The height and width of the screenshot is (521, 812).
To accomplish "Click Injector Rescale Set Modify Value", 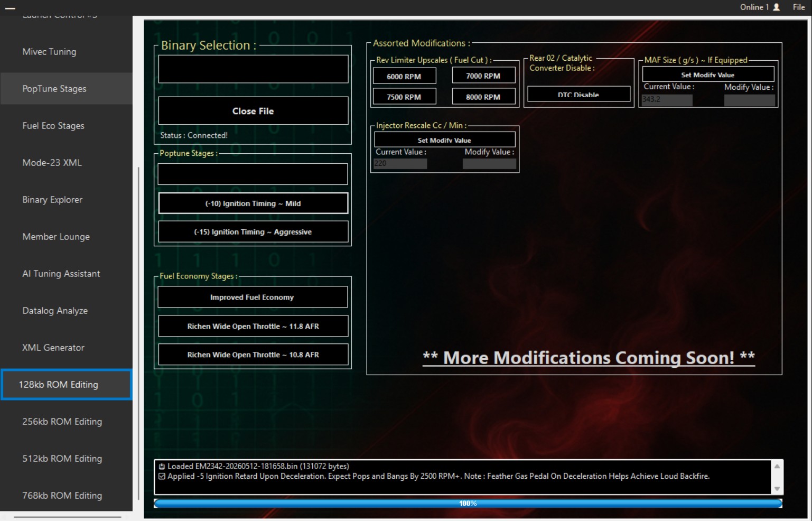I will point(444,139).
